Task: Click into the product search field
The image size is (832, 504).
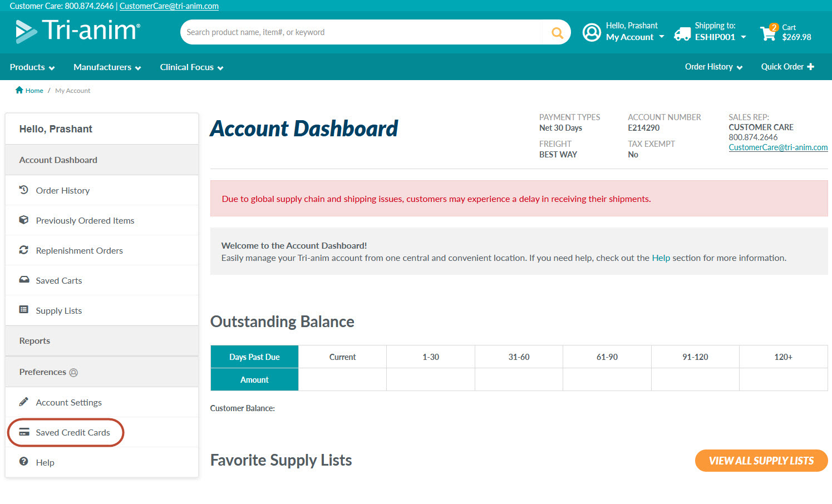Action: pos(362,32)
